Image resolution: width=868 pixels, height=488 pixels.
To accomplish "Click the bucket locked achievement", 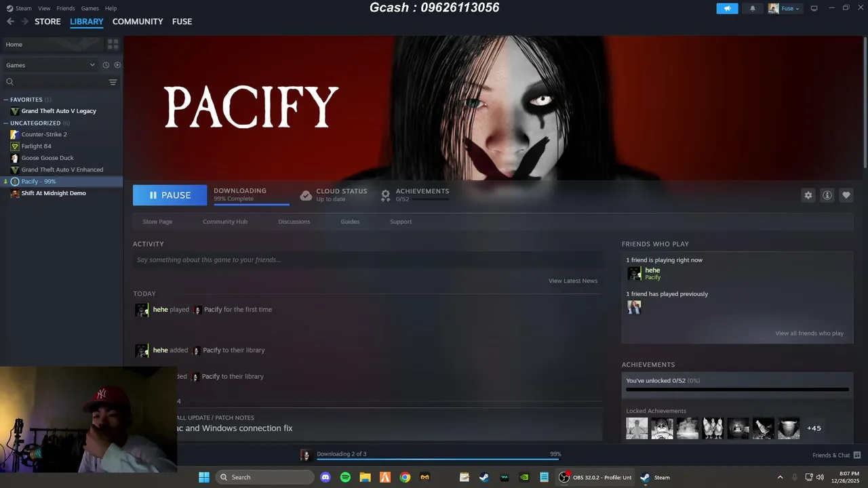I will tap(789, 428).
